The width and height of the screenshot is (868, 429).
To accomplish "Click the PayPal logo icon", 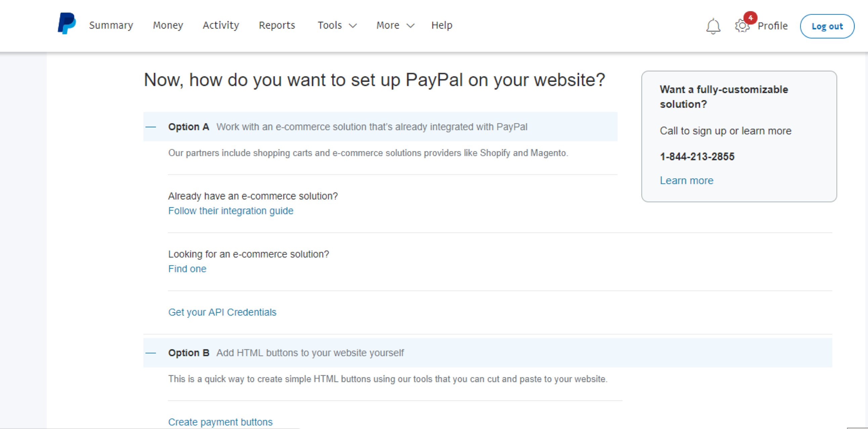I will pos(66,24).
